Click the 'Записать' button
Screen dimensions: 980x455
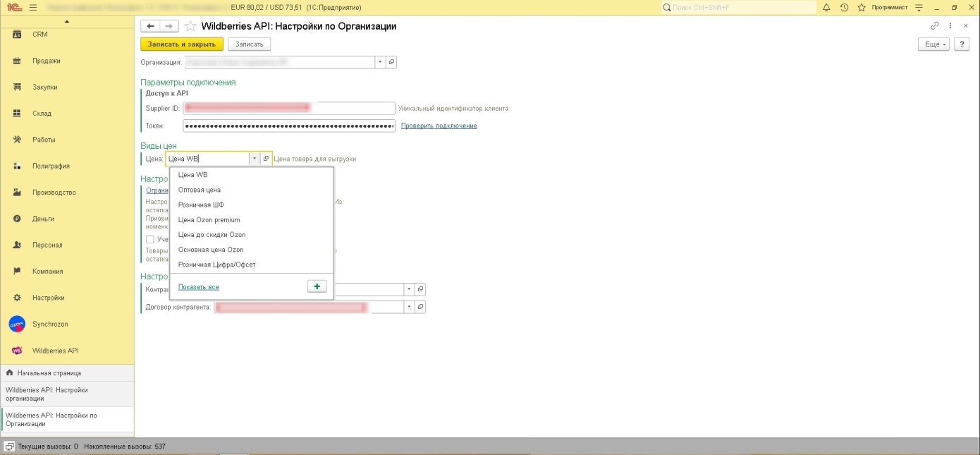[x=249, y=44]
